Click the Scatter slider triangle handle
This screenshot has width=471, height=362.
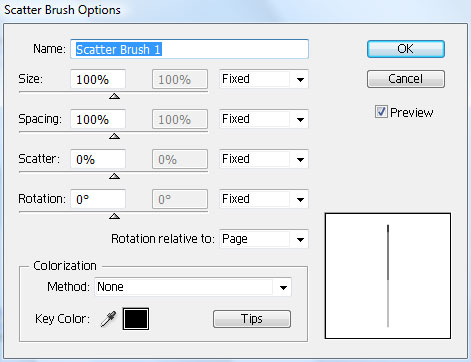tap(114, 176)
